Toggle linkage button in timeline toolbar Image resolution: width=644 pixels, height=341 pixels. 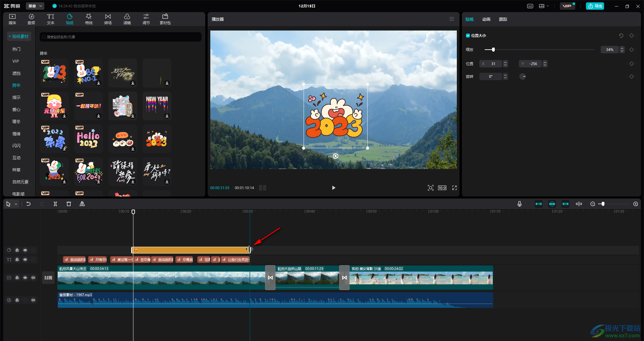pyautogui.click(x=566, y=204)
